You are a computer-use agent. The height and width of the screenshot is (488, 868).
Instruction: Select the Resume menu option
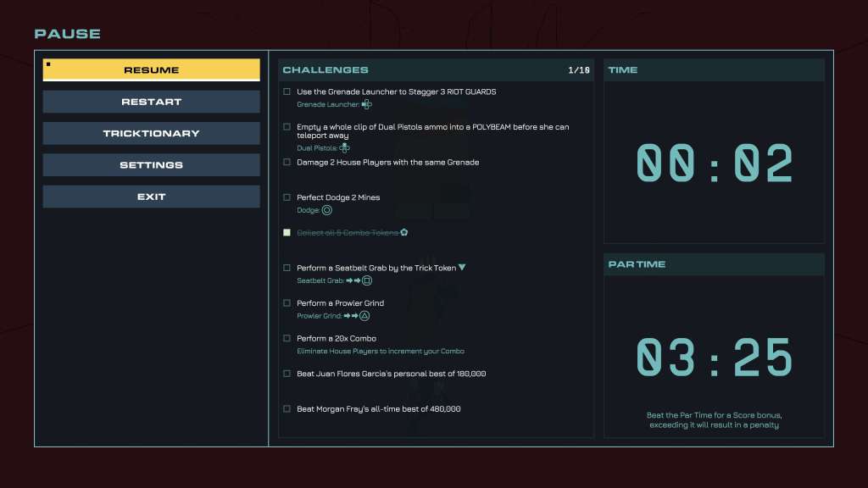[151, 69]
